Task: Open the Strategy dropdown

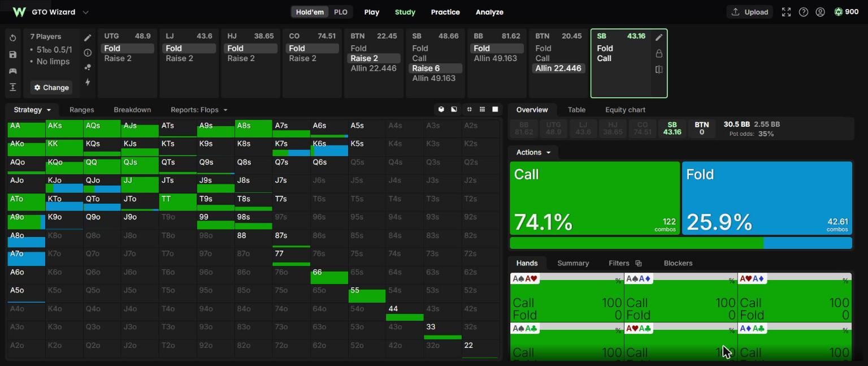Action: (x=32, y=110)
